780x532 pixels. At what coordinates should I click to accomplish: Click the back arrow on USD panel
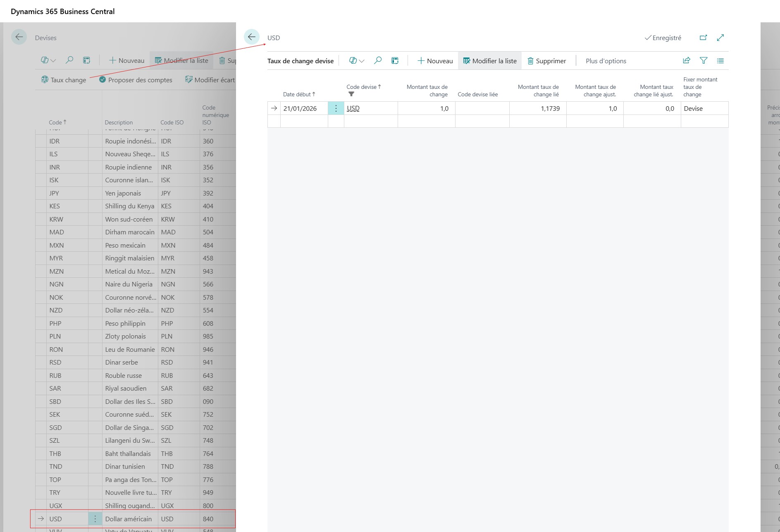click(251, 37)
